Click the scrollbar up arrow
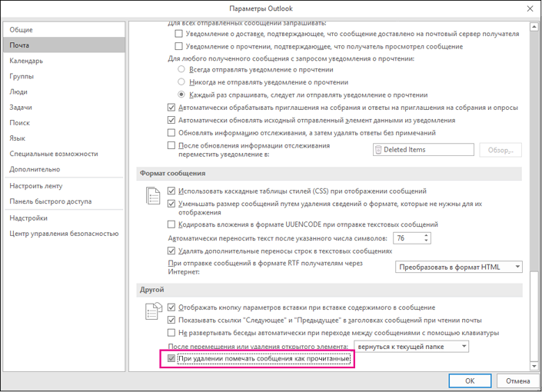This screenshot has height=392, width=542. point(534,26)
